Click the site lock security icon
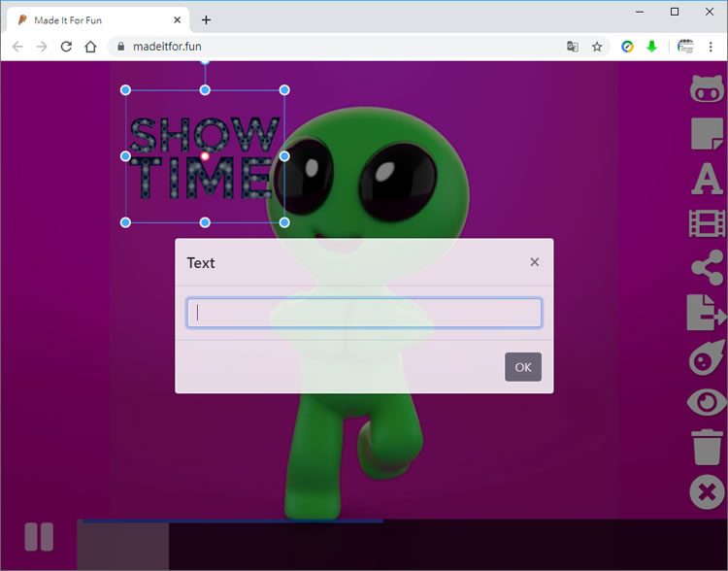The image size is (728, 571). point(120,47)
